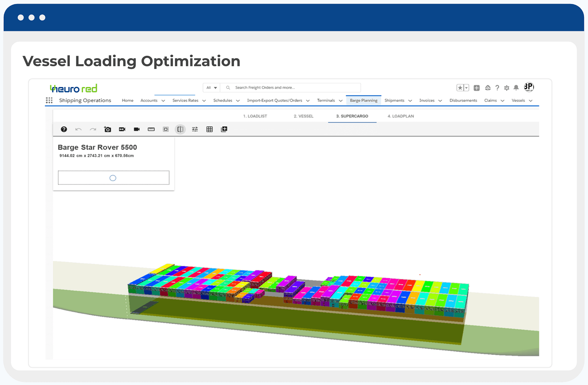Expand the Terminals menu chevron
The width and height of the screenshot is (588, 385).
click(x=341, y=101)
